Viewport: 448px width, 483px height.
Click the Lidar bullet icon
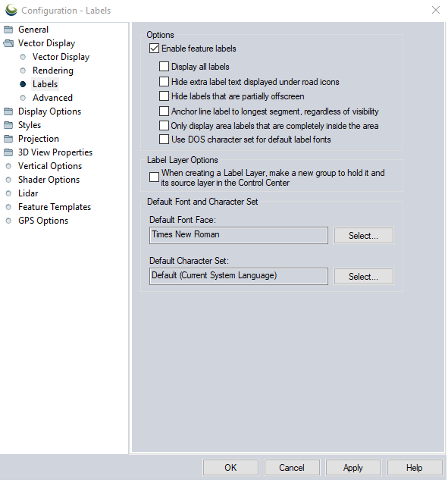[x=8, y=193]
